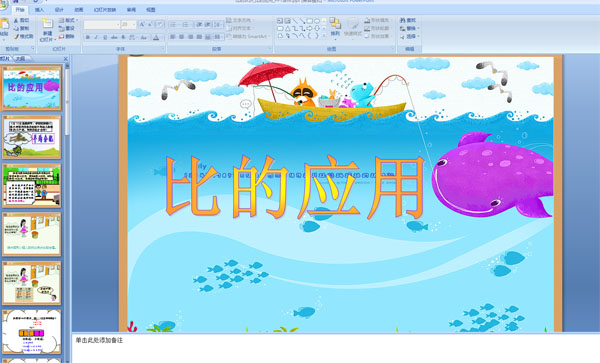This screenshot has width=600, height=363.
Task: Select the second slide thumbnail
Action: 32,137
